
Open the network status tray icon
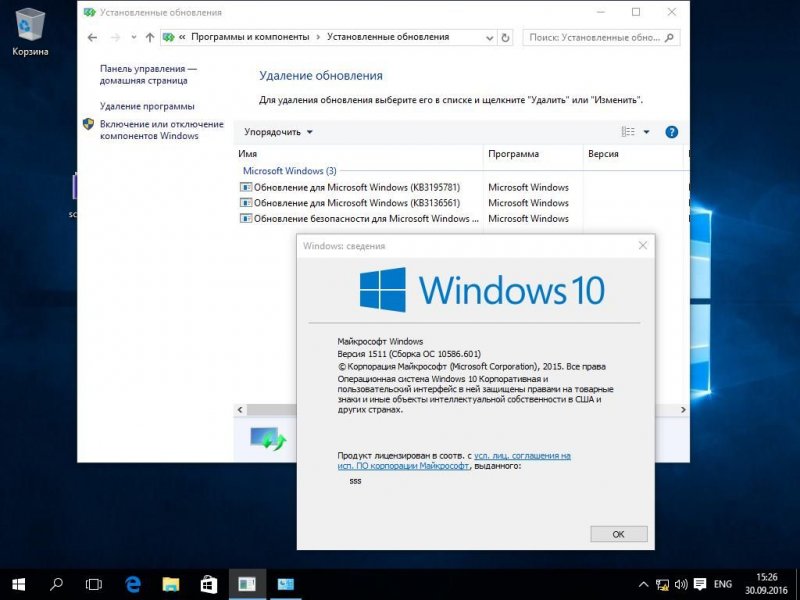(x=662, y=584)
